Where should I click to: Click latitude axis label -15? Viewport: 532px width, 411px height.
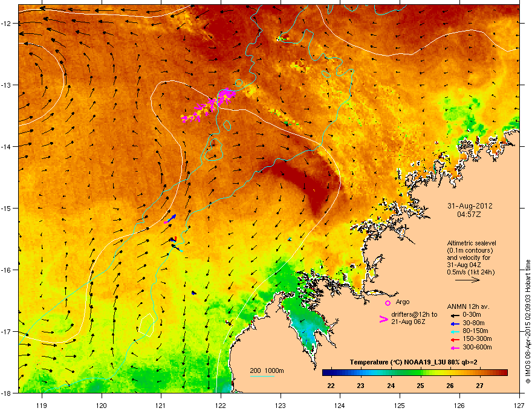pyautogui.click(x=6, y=208)
